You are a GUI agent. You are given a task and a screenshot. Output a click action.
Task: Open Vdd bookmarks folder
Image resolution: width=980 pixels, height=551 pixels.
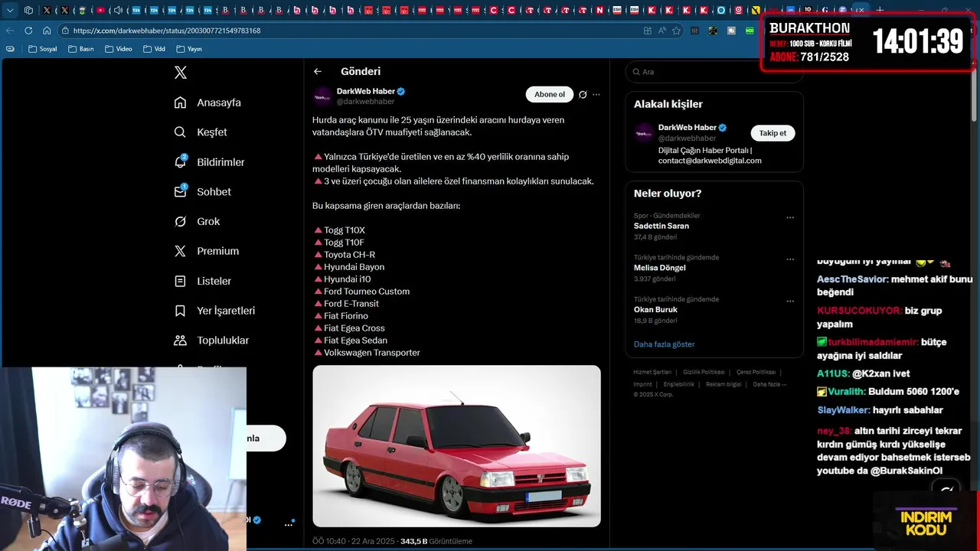click(x=154, y=49)
